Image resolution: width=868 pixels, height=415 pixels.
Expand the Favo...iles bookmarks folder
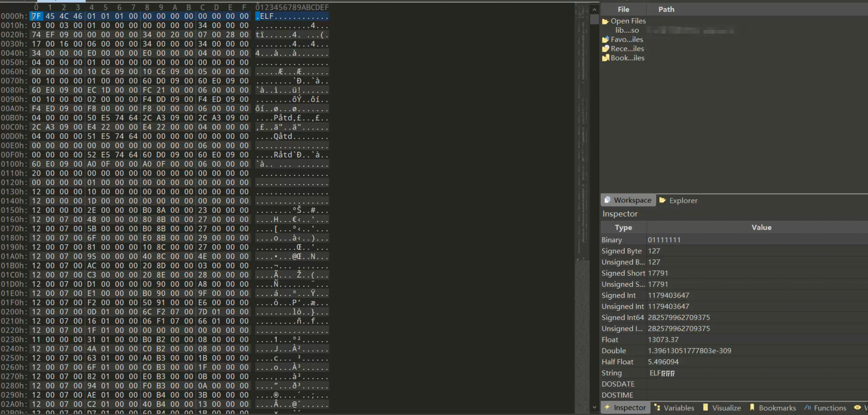click(624, 39)
